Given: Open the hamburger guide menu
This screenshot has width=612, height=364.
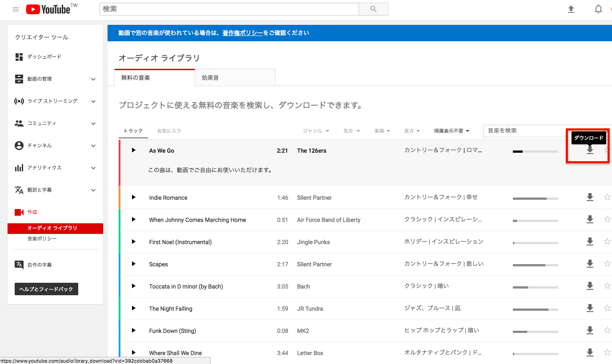Looking at the screenshot, I should (16, 9).
